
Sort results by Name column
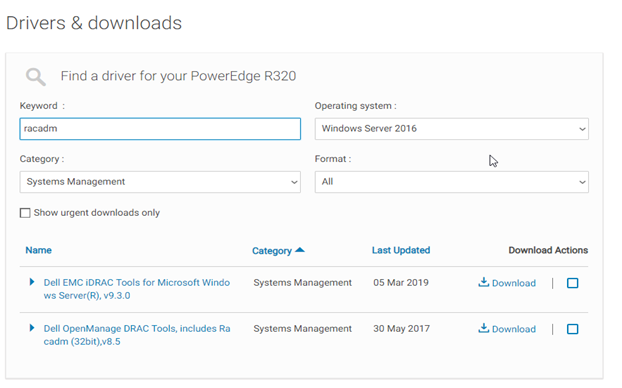(38, 250)
